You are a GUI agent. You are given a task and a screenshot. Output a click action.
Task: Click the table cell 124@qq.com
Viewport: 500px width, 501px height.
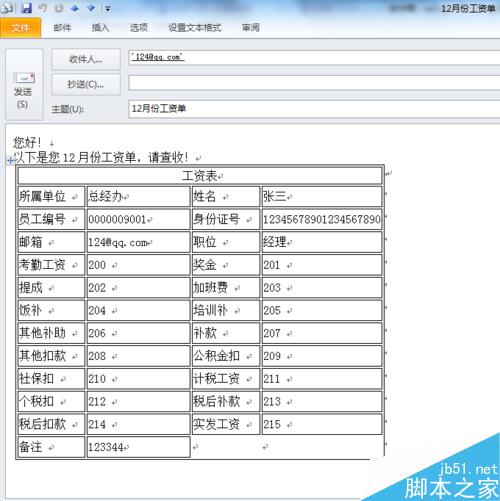[x=138, y=242]
